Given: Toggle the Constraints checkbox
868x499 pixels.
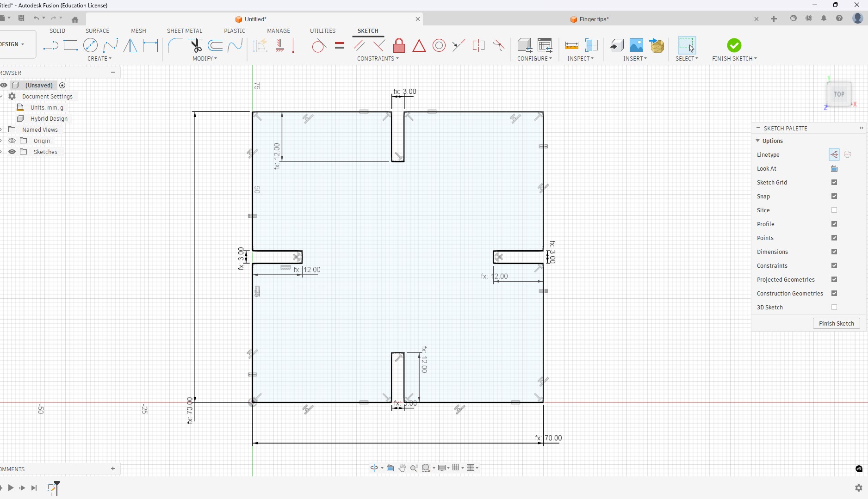Looking at the screenshot, I should tap(834, 265).
